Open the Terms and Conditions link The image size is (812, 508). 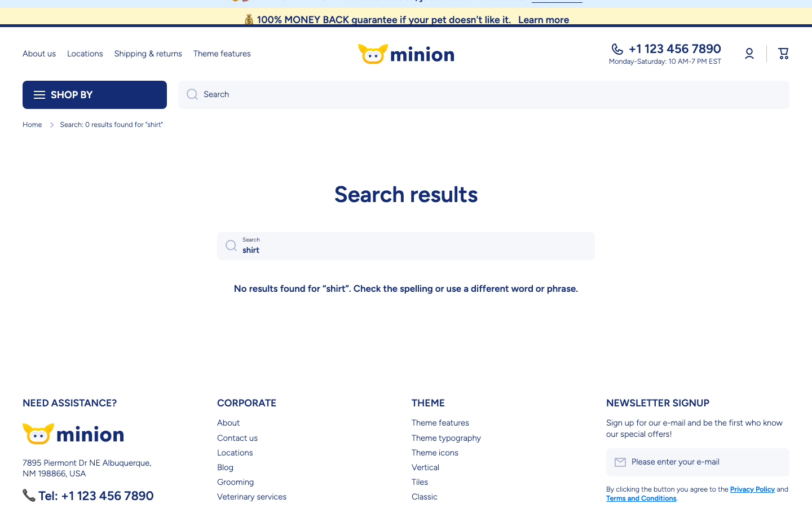(x=641, y=498)
